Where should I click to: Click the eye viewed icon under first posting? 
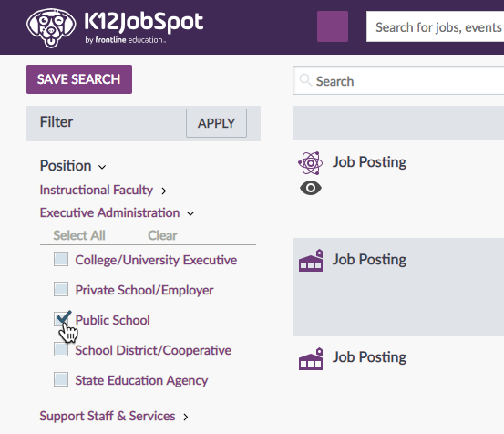(x=311, y=188)
